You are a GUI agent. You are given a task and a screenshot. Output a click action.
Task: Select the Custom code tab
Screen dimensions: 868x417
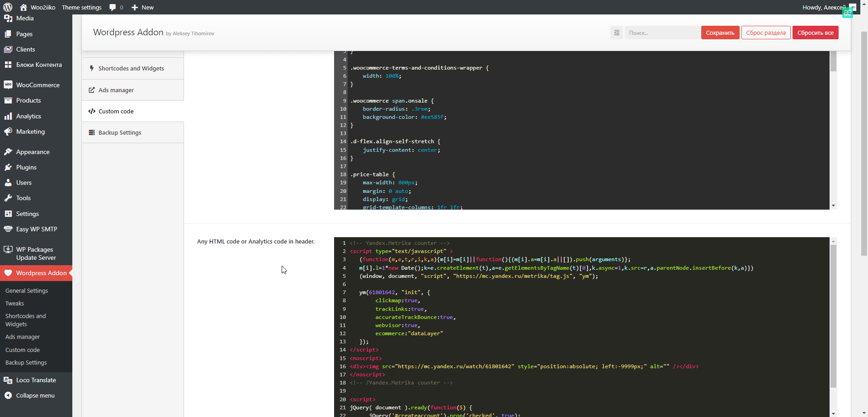132,111
